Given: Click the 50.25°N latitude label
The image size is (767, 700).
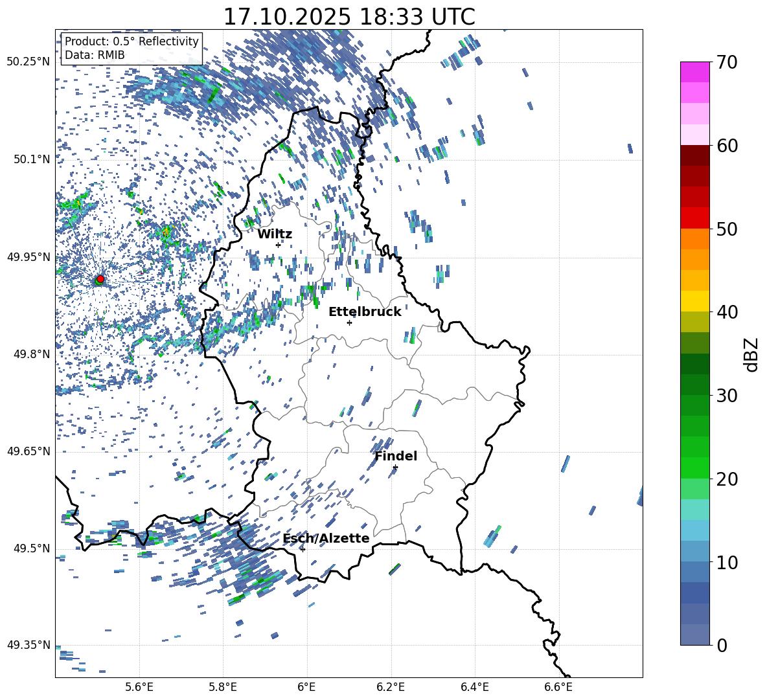Looking at the screenshot, I should click(x=29, y=62).
